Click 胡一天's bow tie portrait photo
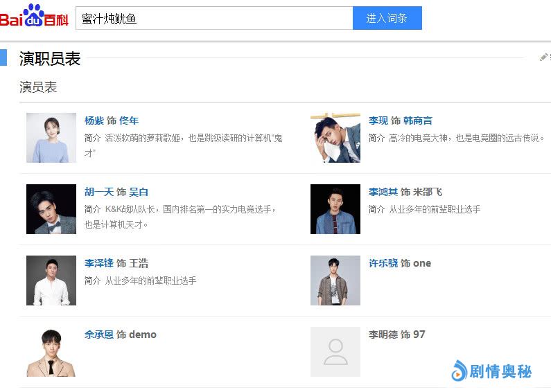This screenshot has width=551, height=392. point(51,209)
